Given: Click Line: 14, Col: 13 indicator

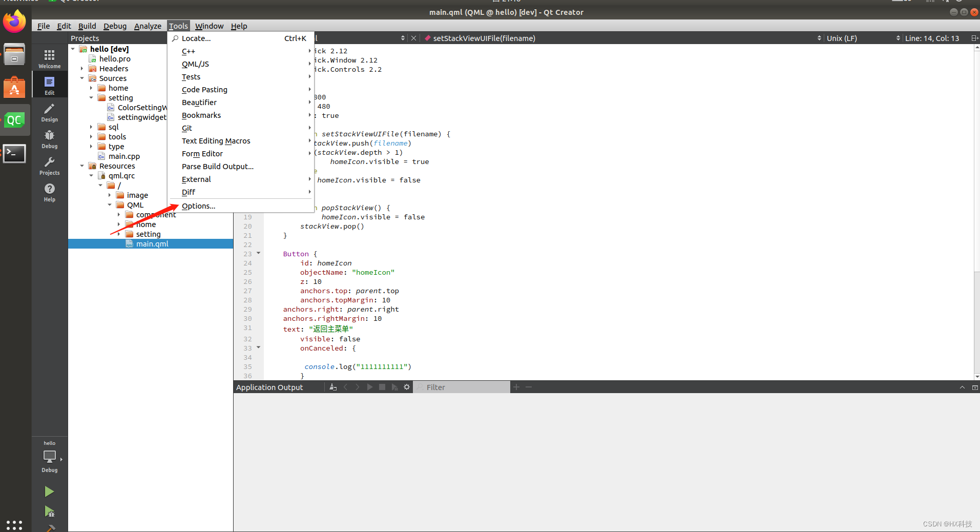Looking at the screenshot, I should coord(932,38).
